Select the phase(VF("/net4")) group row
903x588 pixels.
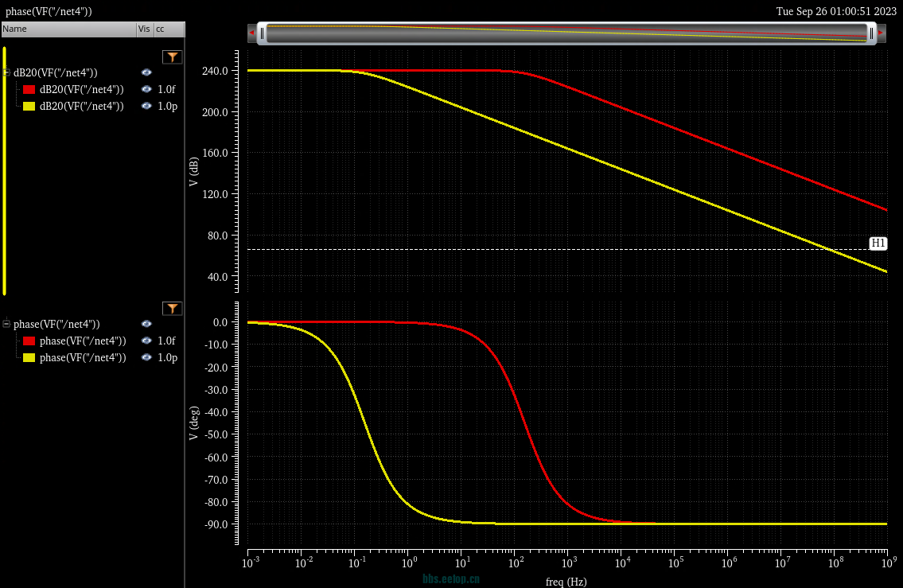tap(56, 324)
